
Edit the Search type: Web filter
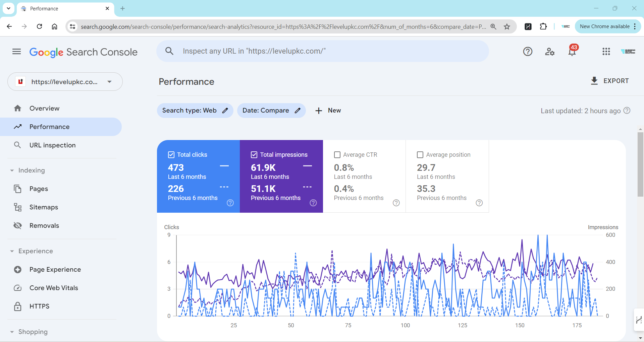[x=195, y=111]
